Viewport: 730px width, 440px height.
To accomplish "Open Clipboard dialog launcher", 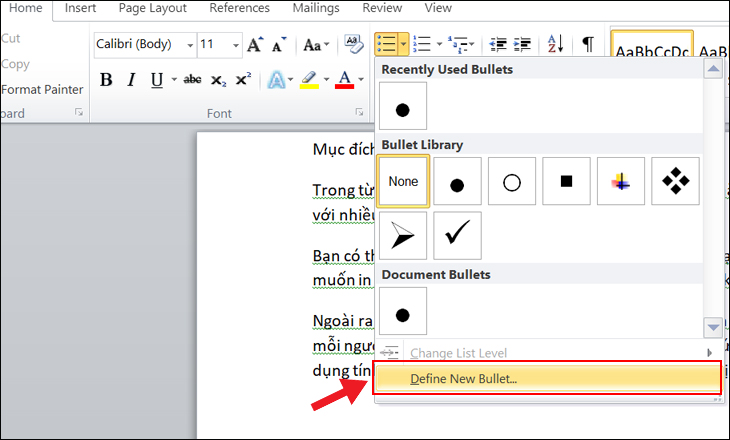I will click(x=79, y=112).
